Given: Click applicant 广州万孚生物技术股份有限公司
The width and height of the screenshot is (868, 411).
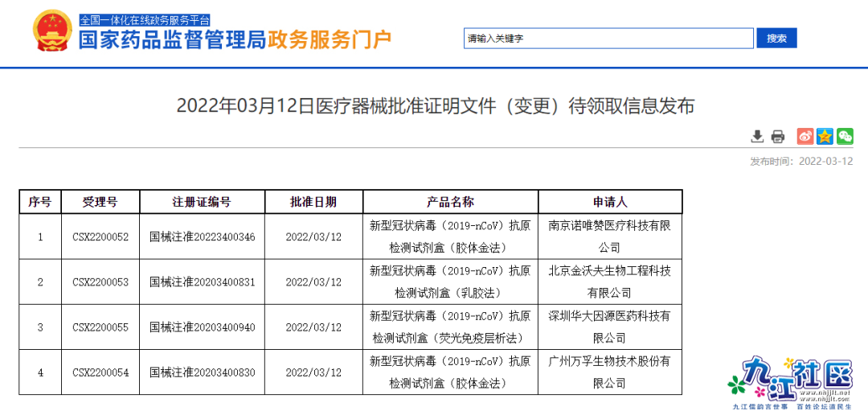Looking at the screenshot, I should (610, 372).
